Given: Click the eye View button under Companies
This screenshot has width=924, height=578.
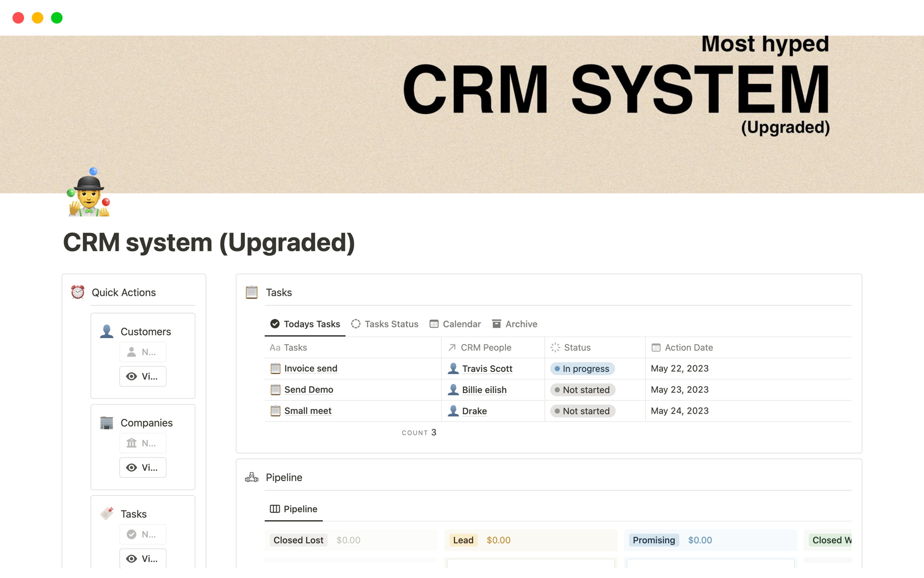Looking at the screenshot, I should tap(142, 467).
